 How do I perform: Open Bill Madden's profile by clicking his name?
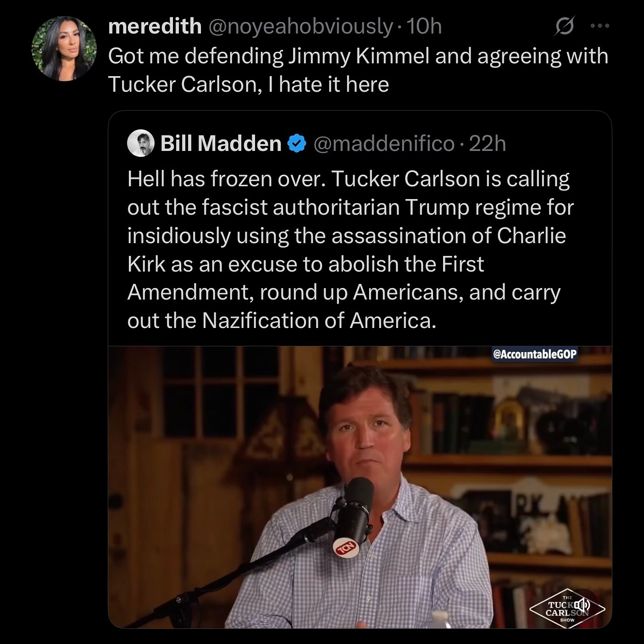[x=220, y=144]
